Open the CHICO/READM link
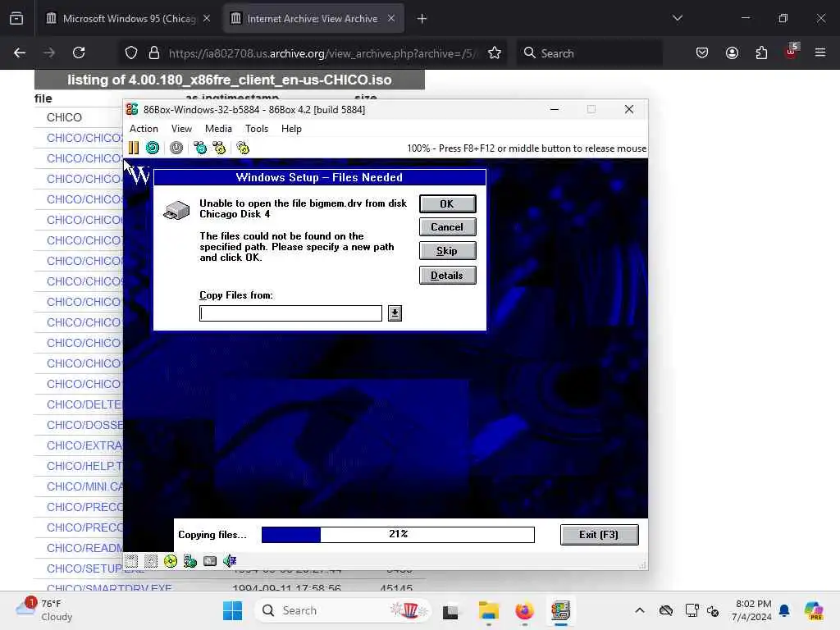 84,548
